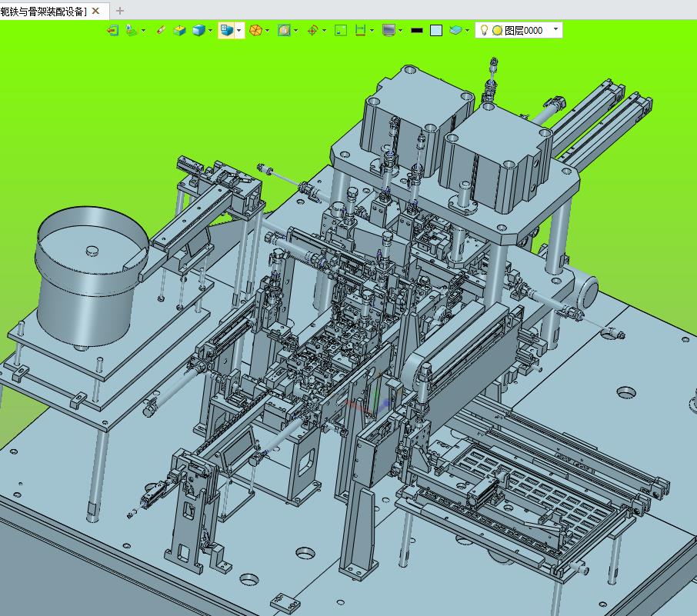
Task: Expand the dropdown arrow next to monitor icon
Action: [x=401, y=30]
